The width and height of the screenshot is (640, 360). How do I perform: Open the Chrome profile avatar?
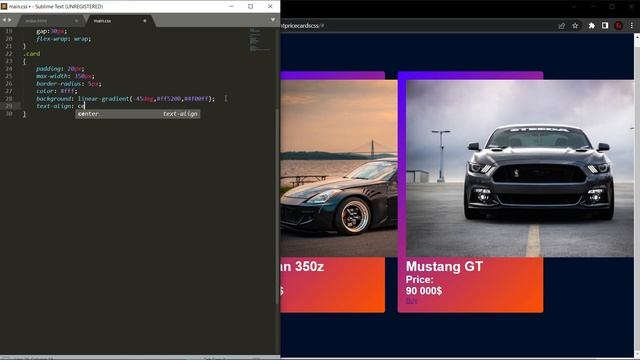(x=618, y=26)
